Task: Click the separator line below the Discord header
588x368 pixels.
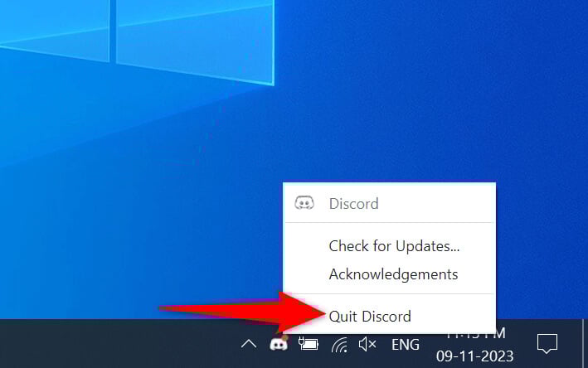Action: [x=389, y=222]
